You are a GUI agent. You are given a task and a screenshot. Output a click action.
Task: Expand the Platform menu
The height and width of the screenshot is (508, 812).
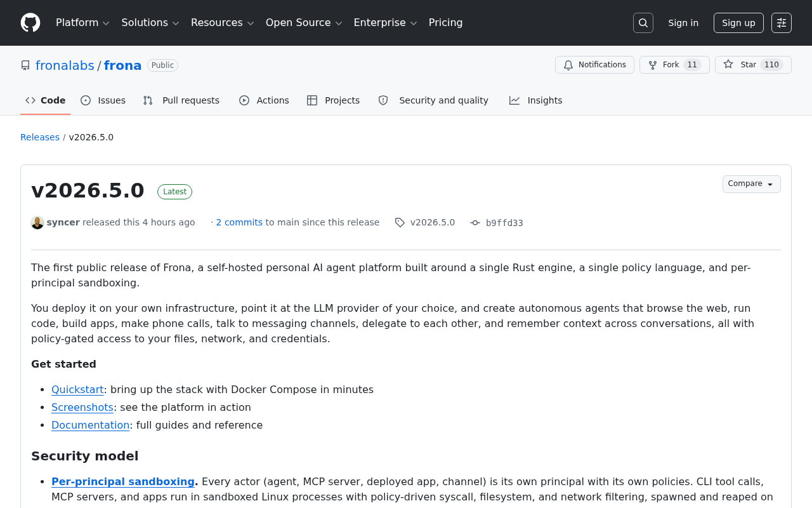coord(83,23)
